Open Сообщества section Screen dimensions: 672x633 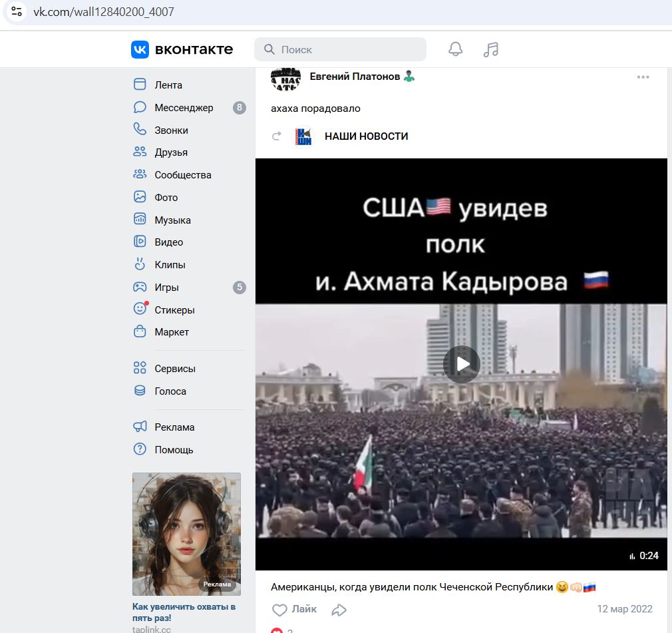point(182,175)
